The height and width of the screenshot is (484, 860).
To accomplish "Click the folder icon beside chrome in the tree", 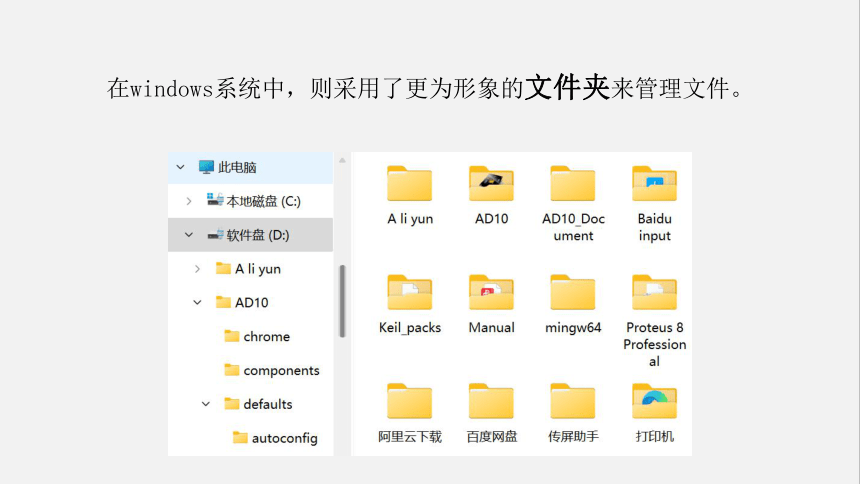I will (x=231, y=336).
